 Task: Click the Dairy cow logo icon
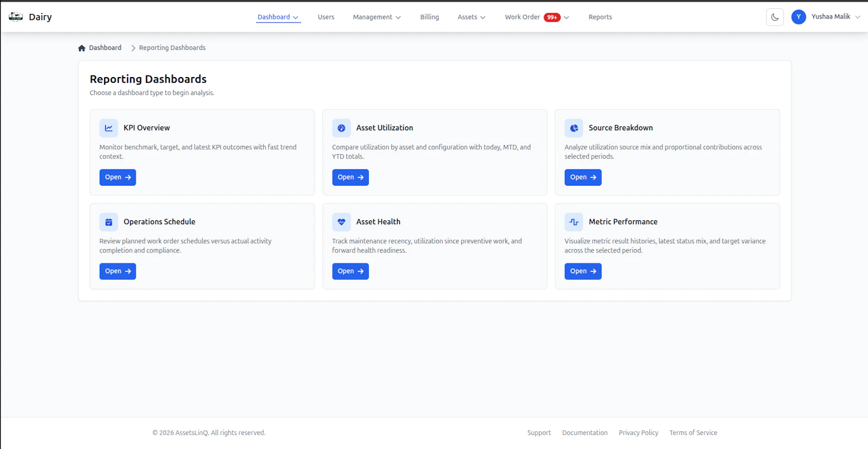pos(16,17)
